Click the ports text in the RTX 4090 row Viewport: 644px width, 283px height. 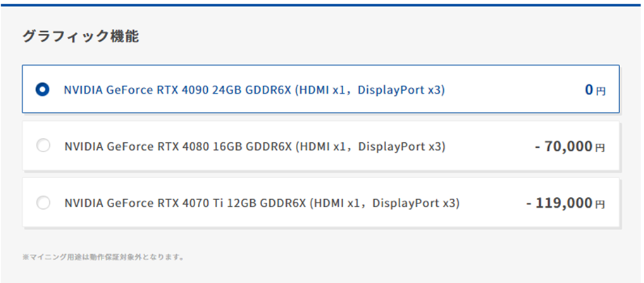click(370, 90)
